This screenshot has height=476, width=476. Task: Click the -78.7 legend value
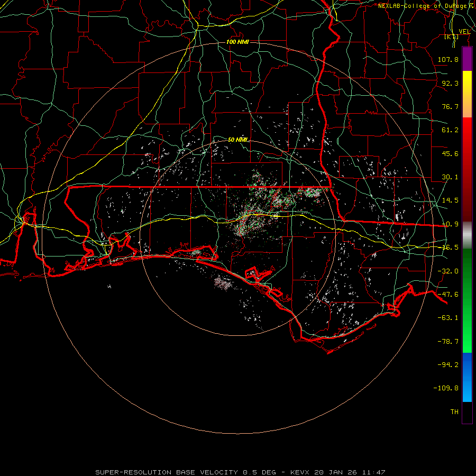pyautogui.click(x=448, y=342)
